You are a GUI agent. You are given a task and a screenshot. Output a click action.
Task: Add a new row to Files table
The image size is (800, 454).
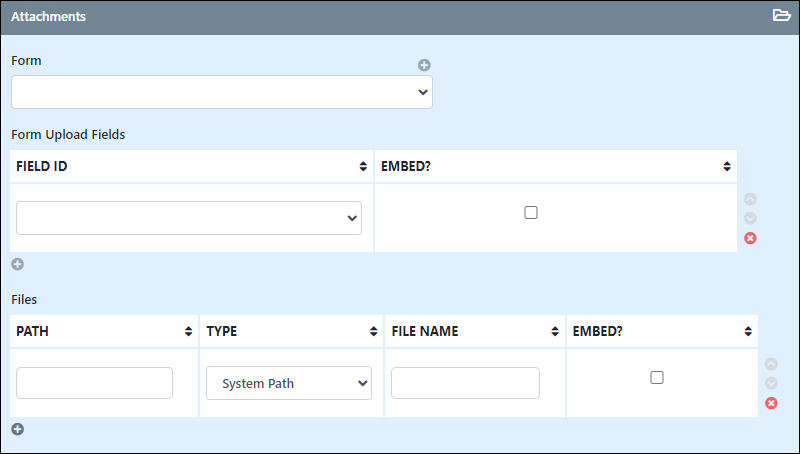[x=18, y=429]
